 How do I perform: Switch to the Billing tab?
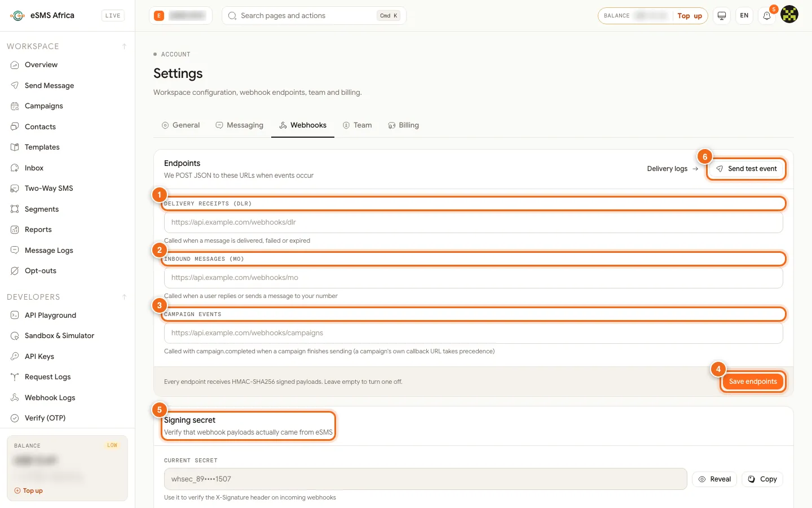pyautogui.click(x=403, y=125)
